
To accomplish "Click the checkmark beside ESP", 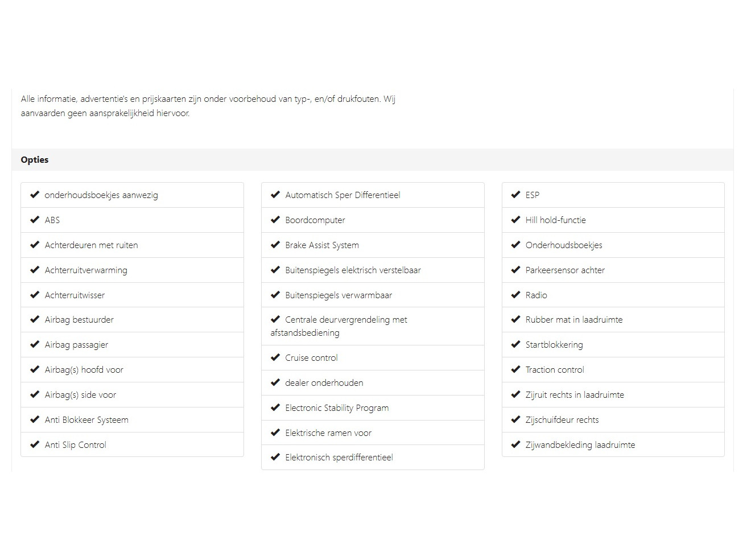I will pos(515,195).
